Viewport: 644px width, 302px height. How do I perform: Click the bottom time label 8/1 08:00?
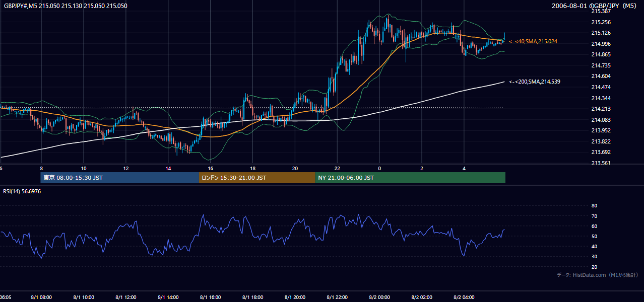pos(41,297)
